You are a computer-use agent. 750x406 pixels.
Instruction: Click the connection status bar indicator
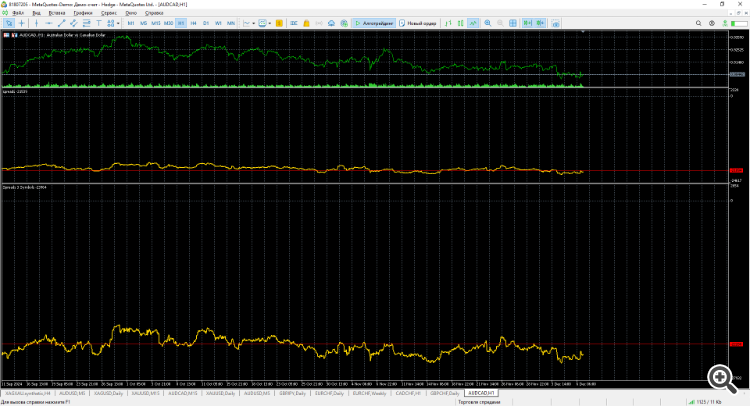[x=739, y=23]
